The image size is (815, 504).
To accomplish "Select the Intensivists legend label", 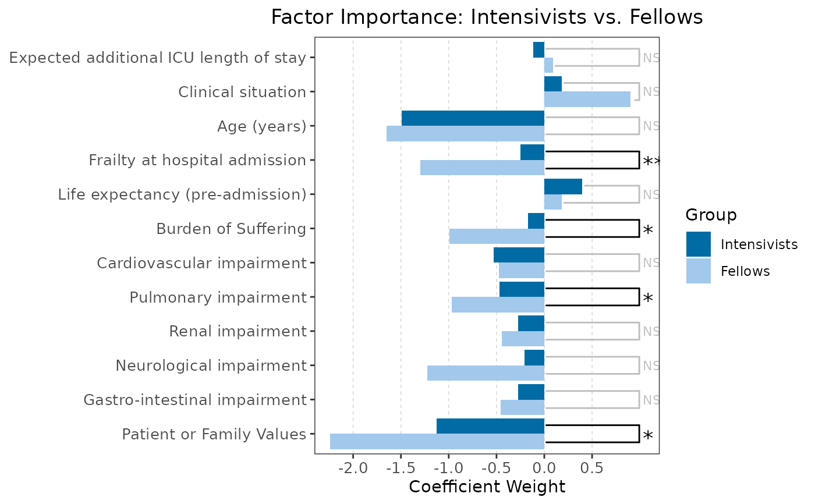I will [759, 244].
